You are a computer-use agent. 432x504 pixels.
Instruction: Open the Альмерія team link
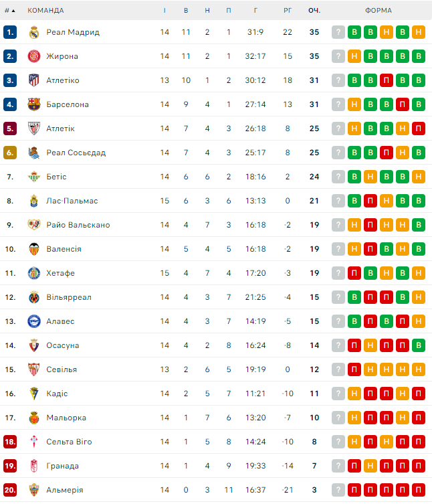coord(65,490)
